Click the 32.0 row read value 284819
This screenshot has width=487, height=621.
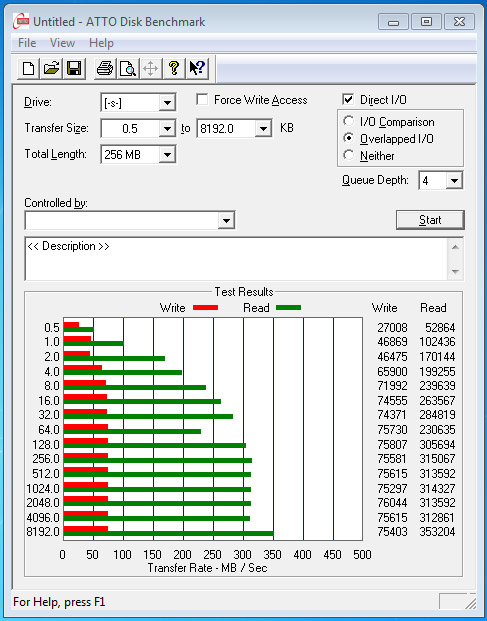click(x=437, y=415)
